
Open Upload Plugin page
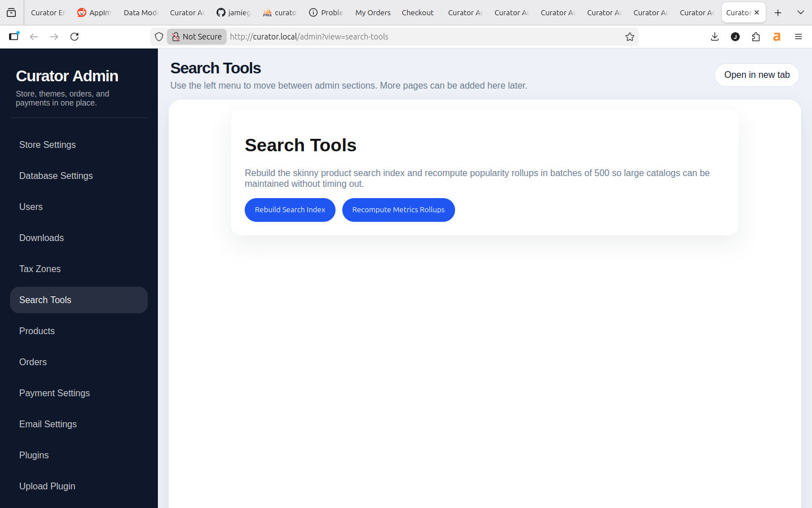click(x=79, y=487)
